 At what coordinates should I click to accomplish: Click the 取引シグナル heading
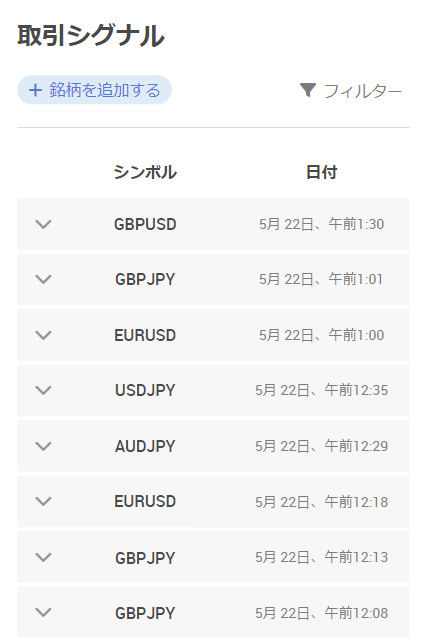(91, 36)
